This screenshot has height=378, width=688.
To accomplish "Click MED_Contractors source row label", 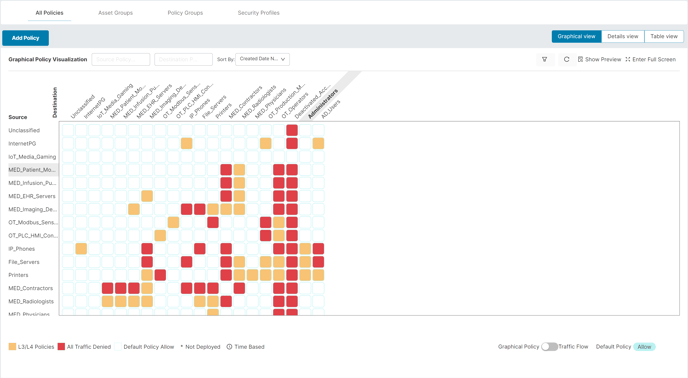I will click(x=30, y=288).
